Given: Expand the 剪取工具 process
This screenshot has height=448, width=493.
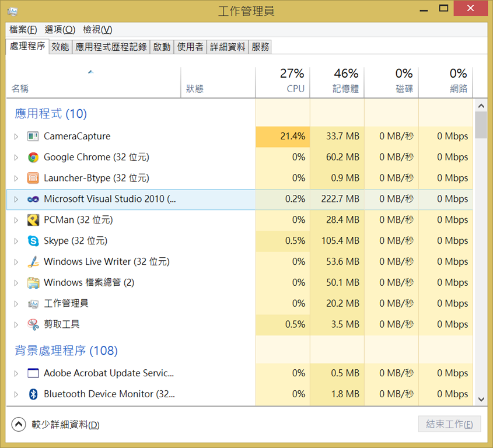Looking at the screenshot, I should point(16,324).
